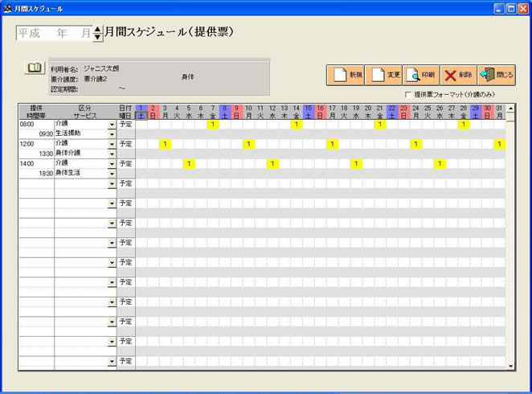The image size is (532, 394).
Task: Decrease month with the down spinner arrow
Action: [x=98, y=38]
